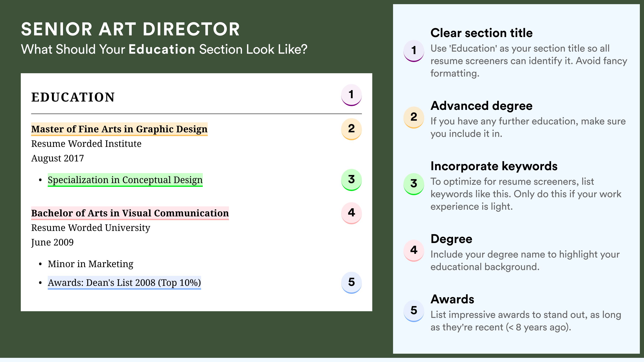Click badge 2 next to Advanced degree
644x362 pixels.
(413, 117)
